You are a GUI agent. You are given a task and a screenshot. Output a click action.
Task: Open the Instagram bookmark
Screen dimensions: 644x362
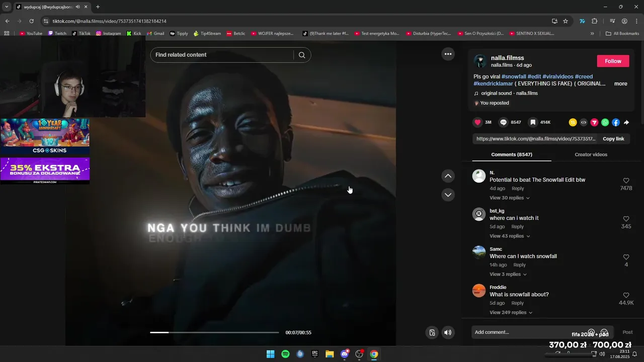tap(108, 34)
